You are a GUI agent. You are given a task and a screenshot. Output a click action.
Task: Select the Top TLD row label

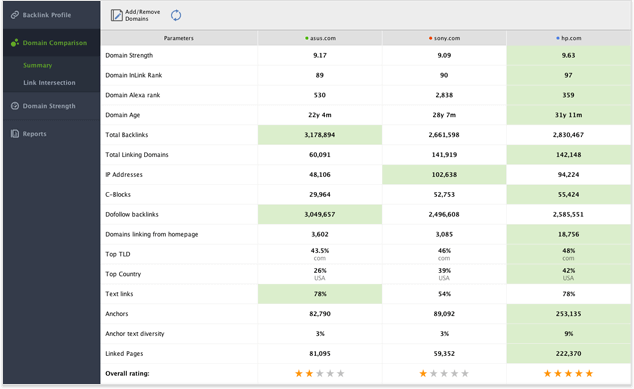[x=118, y=254]
